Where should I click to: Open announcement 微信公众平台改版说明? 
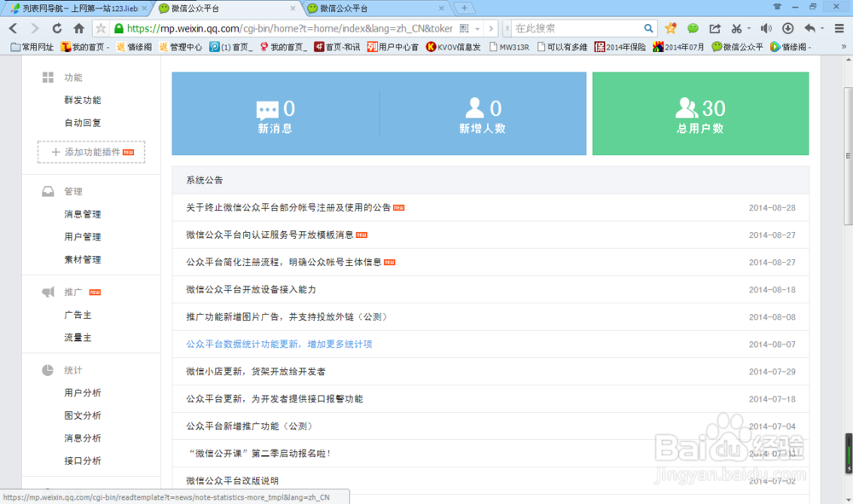coord(232,481)
